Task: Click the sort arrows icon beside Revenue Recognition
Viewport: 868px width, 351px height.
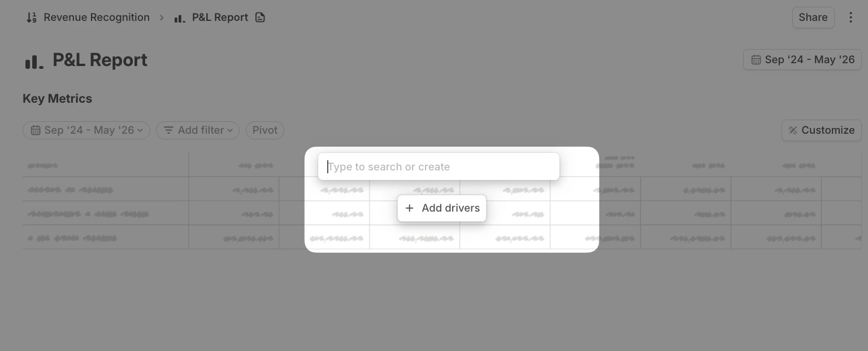Action: coord(32,17)
